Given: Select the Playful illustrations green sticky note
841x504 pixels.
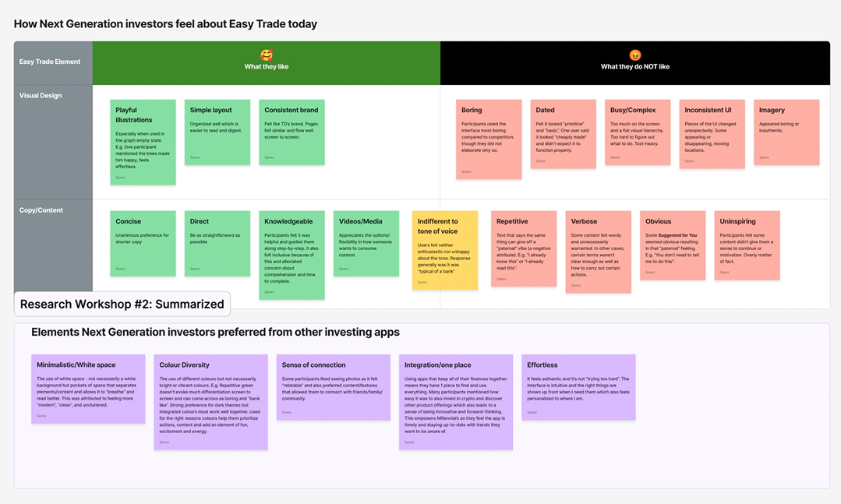Looking at the screenshot, I should tap(143, 142).
